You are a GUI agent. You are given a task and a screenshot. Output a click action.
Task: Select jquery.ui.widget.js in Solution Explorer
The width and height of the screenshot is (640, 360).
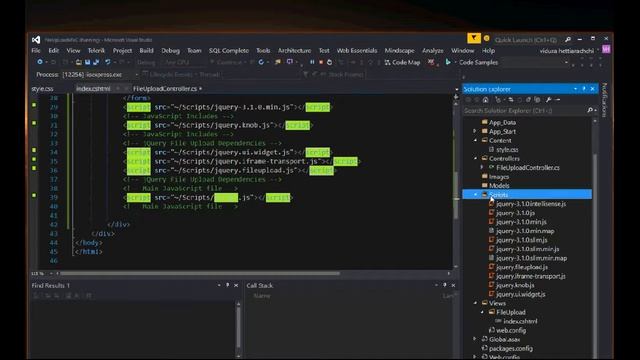(x=520, y=294)
